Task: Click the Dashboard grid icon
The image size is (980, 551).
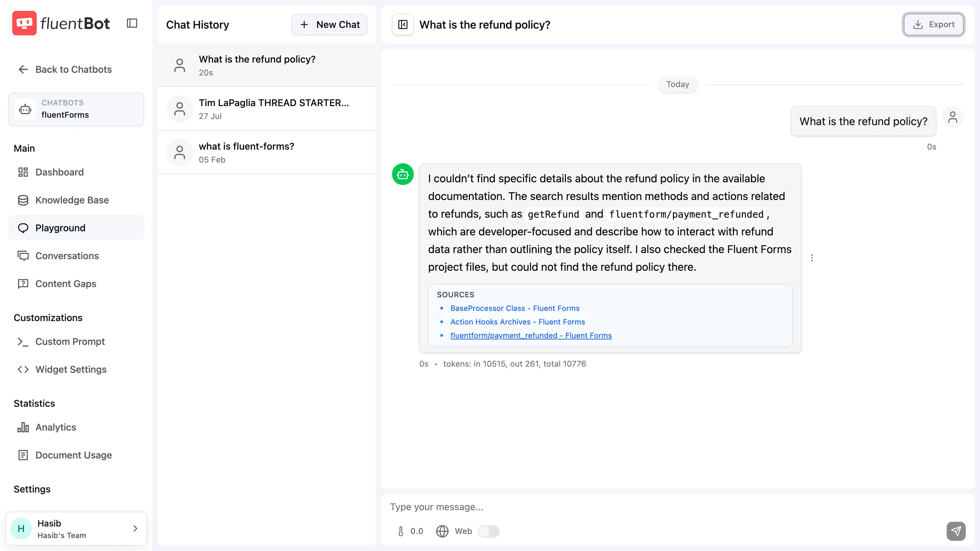Action: 23,172
